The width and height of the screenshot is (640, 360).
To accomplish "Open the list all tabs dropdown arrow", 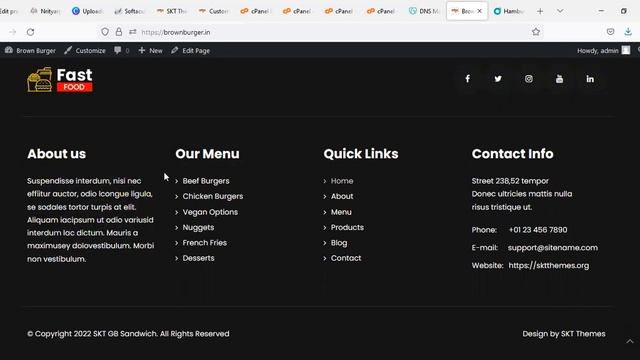I will click(560, 11).
